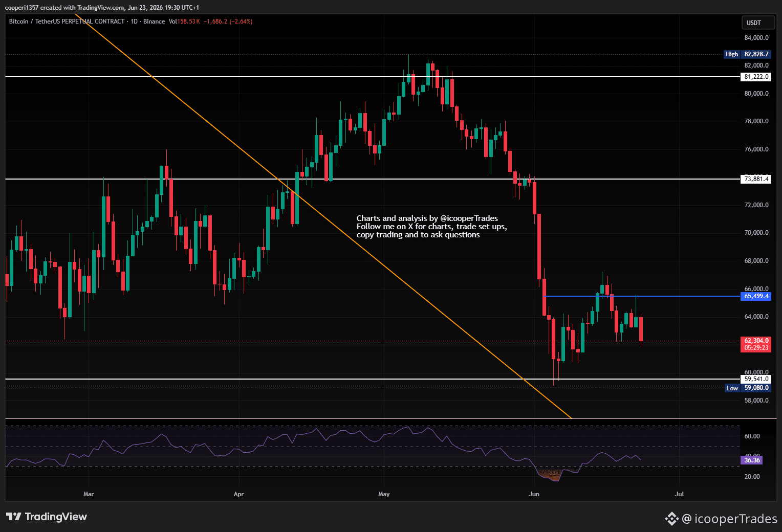782x532 pixels.
Task: Click the 58,000.0 price axis label
Action: (756, 401)
